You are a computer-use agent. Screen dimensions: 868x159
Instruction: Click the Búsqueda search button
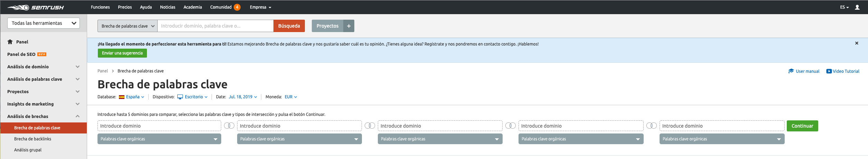point(289,26)
